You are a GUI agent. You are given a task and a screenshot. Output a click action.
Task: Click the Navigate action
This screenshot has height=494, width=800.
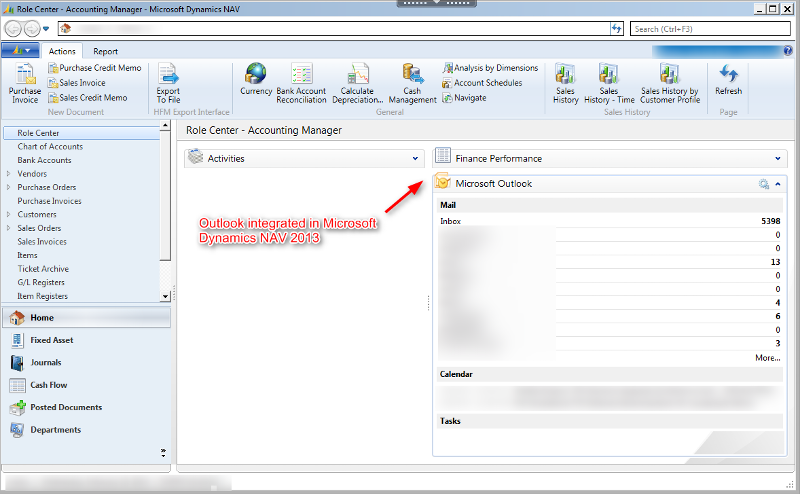pyautogui.click(x=464, y=97)
